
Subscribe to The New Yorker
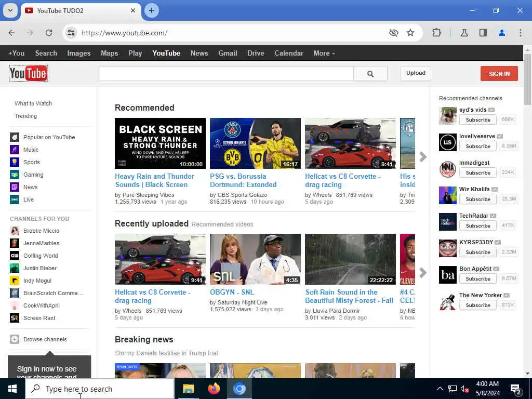tap(478, 305)
